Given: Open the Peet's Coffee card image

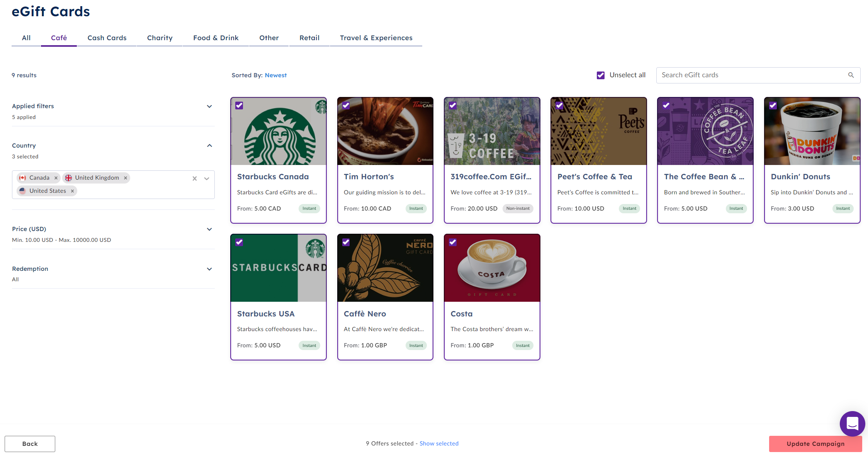Looking at the screenshot, I should 599,131.
